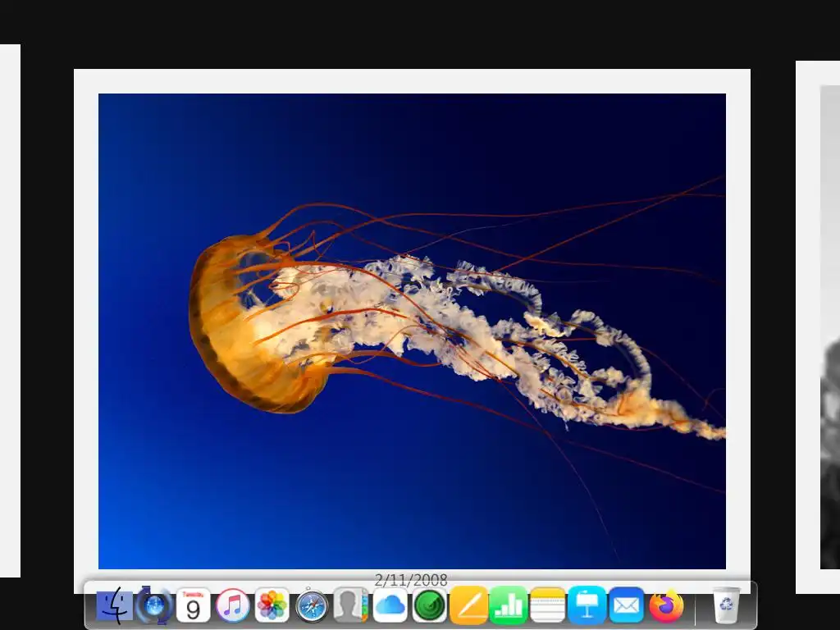This screenshot has width=840, height=630.
Task: Launch Safari compass icon
Action: pyautogui.click(x=312, y=605)
